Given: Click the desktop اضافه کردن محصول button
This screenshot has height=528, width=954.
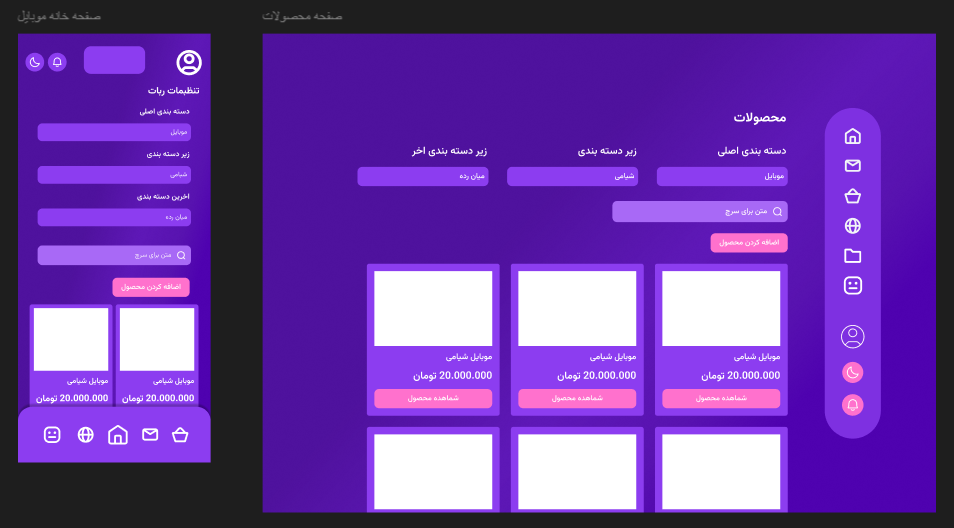Looking at the screenshot, I should [x=749, y=242].
